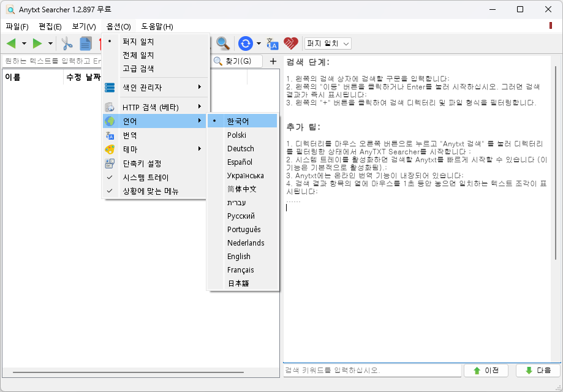This screenshot has width=563, height=392.
Task: Click the preview pane vertical scrollbar
Action: click(556, 162)
